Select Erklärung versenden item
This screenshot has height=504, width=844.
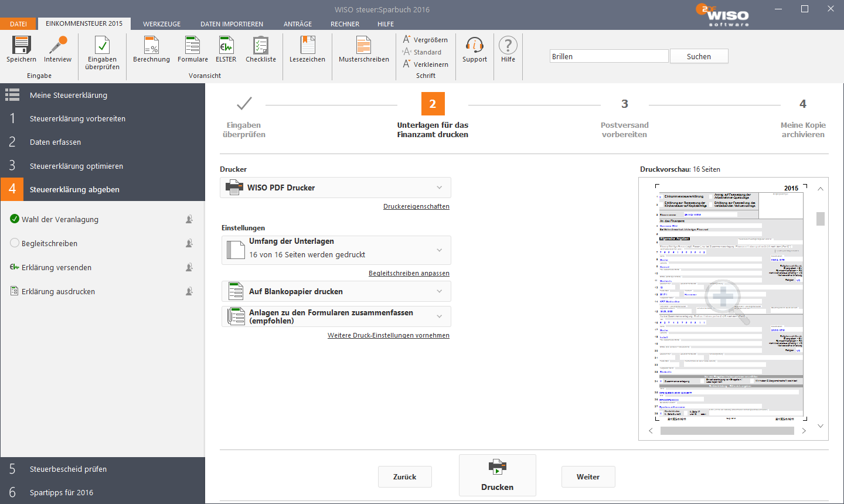tap(56, 267)
